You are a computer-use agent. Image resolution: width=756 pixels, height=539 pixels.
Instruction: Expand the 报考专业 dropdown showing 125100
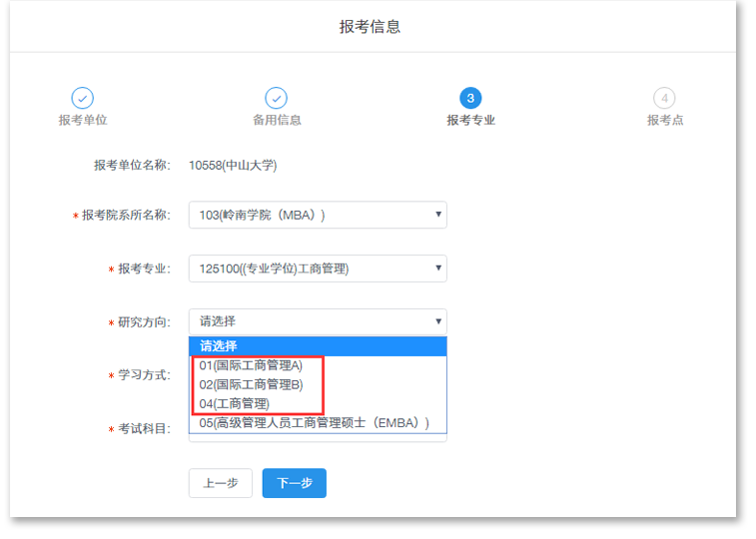pyautogui.click(x=317, y=269)
